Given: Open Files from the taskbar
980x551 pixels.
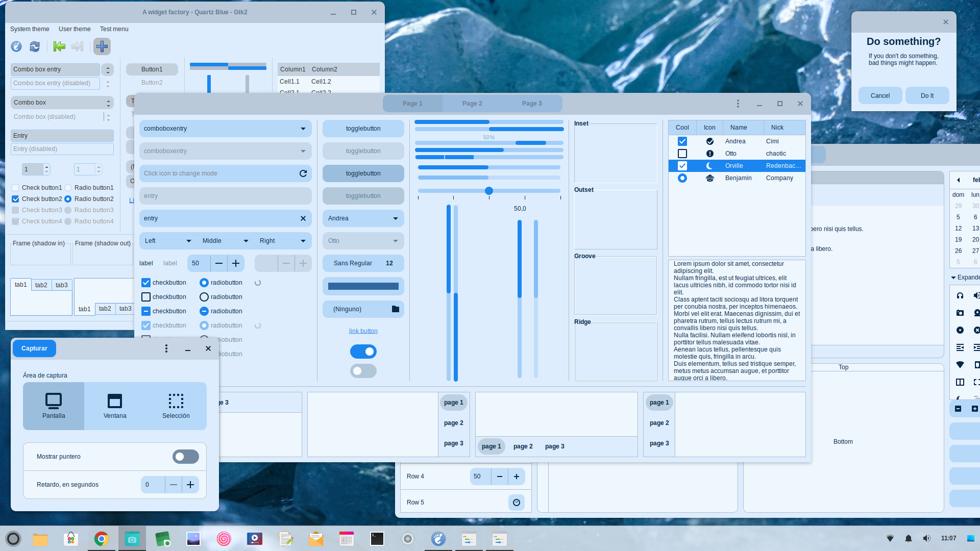Looking at the screenshot, I should pyautogui.click(x=40, y=539).
